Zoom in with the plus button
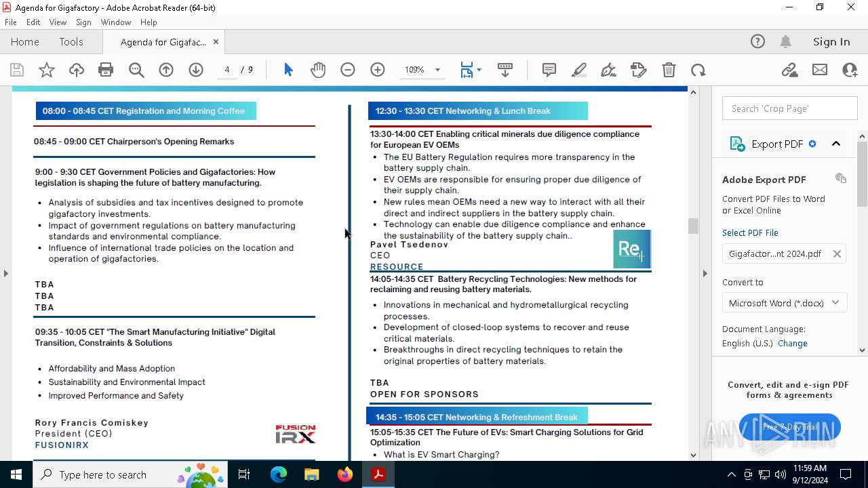 pyautogui.click(x=378, y=70)
